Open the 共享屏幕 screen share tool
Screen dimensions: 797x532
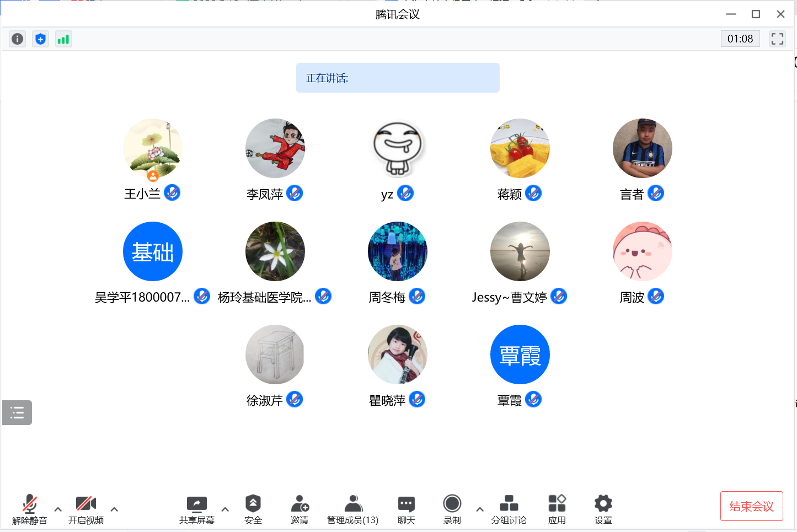point(196,509)
